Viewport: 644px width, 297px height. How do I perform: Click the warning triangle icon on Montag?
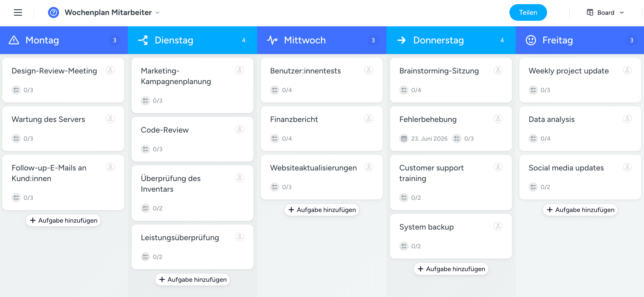(14, 40)
